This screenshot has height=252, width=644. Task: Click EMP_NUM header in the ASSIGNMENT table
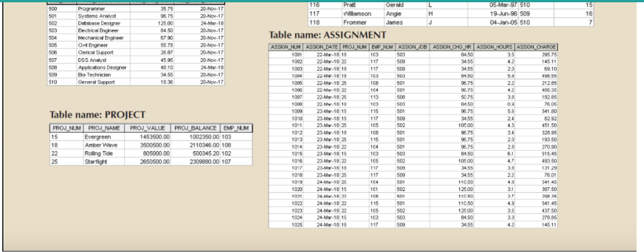pos(382,47)
